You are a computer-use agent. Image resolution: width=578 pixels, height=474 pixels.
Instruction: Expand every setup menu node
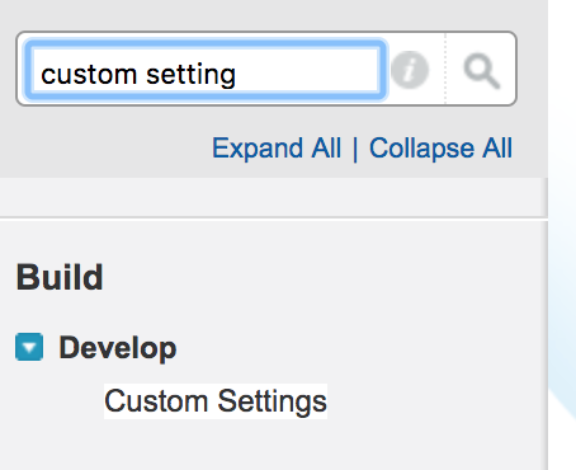276,148
